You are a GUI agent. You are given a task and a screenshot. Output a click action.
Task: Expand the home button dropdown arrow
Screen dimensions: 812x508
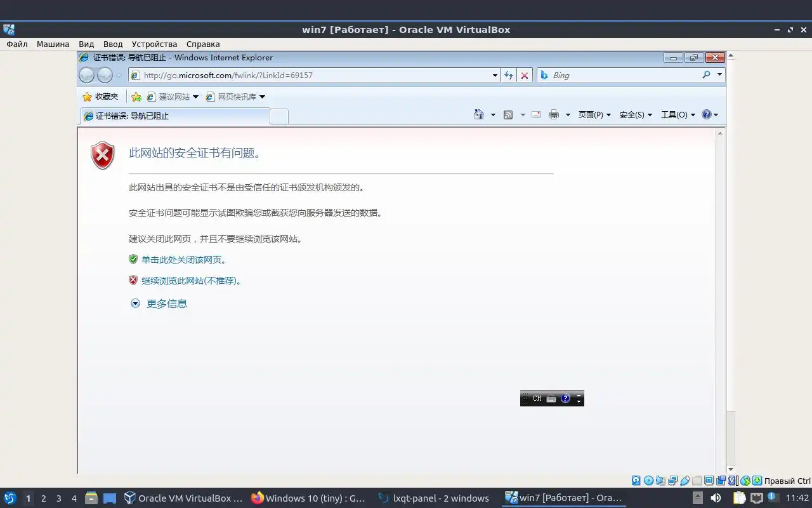[493, 115]
